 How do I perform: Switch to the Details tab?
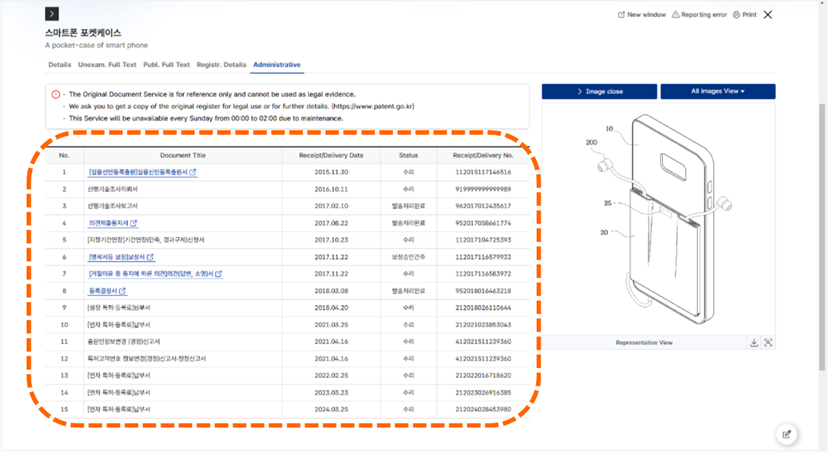(60, 64)
